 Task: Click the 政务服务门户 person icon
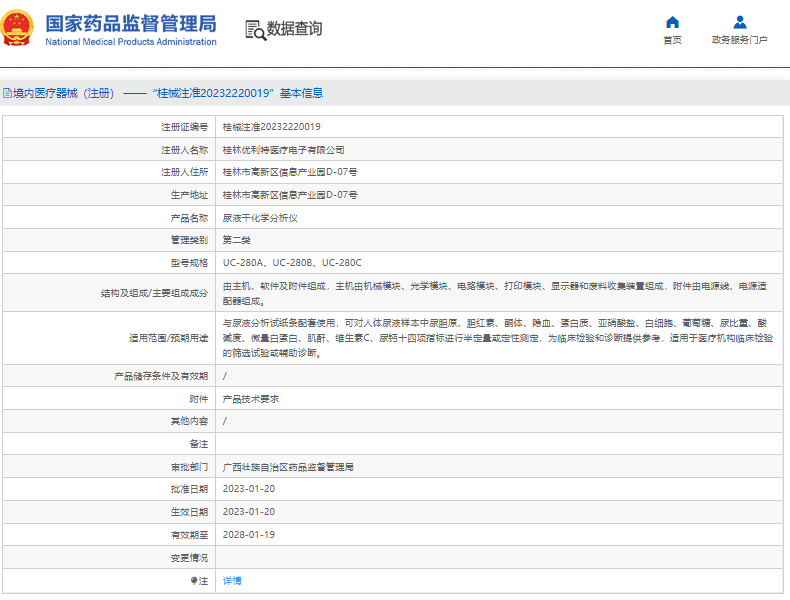(739, 22)
